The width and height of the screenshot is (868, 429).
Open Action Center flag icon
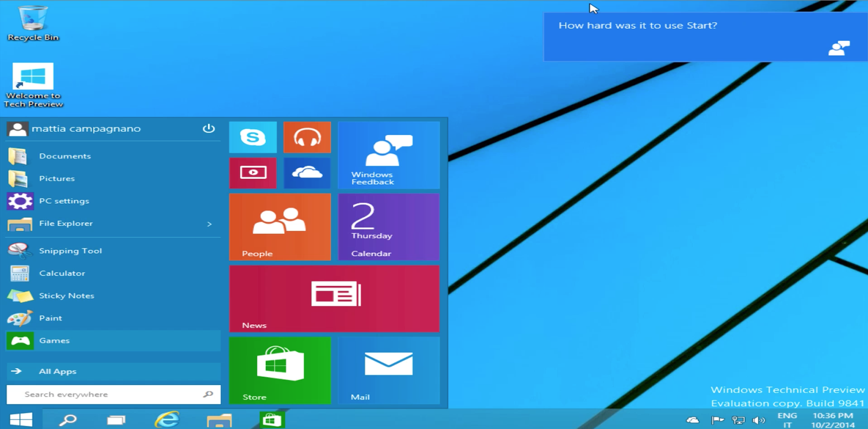[x=718, y=420]
